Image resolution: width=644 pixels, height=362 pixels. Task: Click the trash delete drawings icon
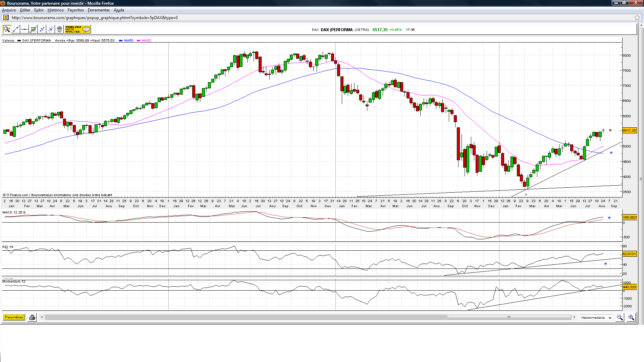(x=59, y=29)
